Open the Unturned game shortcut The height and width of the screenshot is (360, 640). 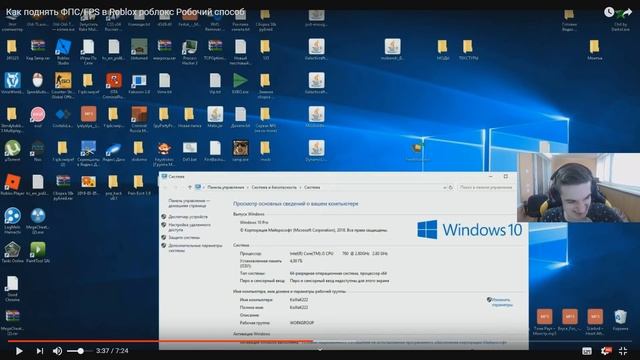pos(139,50)
